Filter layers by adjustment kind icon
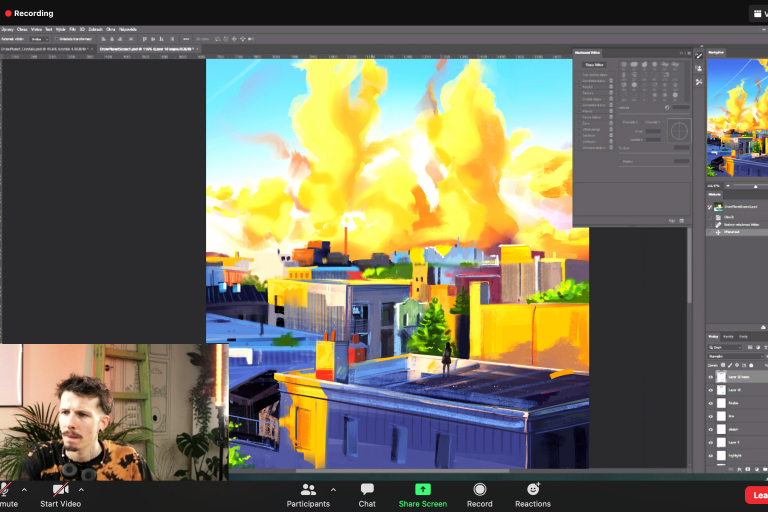The image size is (768, 512). pos(758,347)
